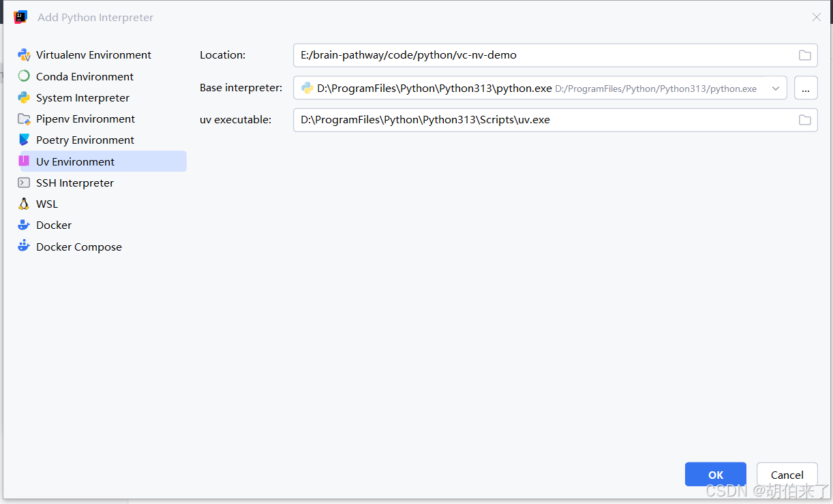The height and width of the screenshot is (504, 833).
Task: Click the 'Add Python Interpreter' title text
Action: [x=95, y=17]
